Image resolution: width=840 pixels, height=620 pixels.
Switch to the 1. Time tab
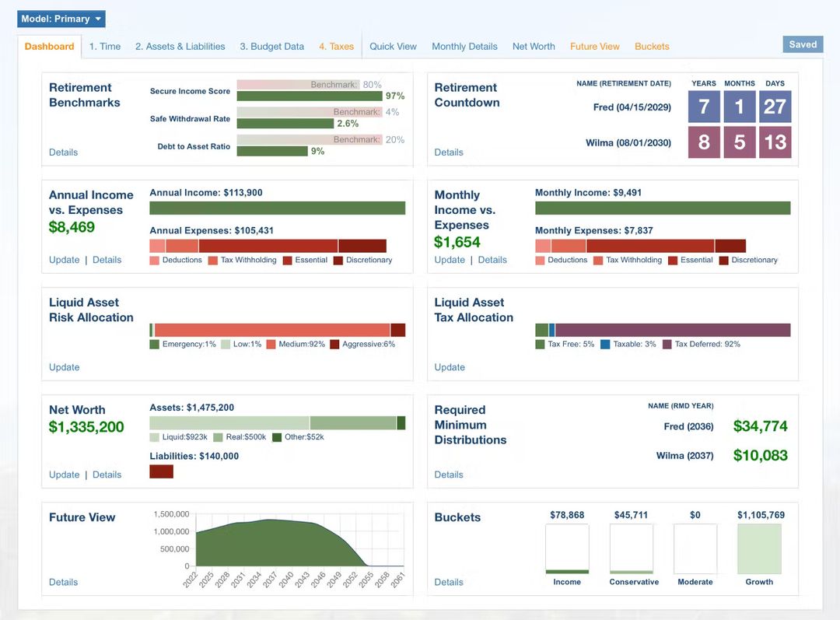(x=104, y=47)
